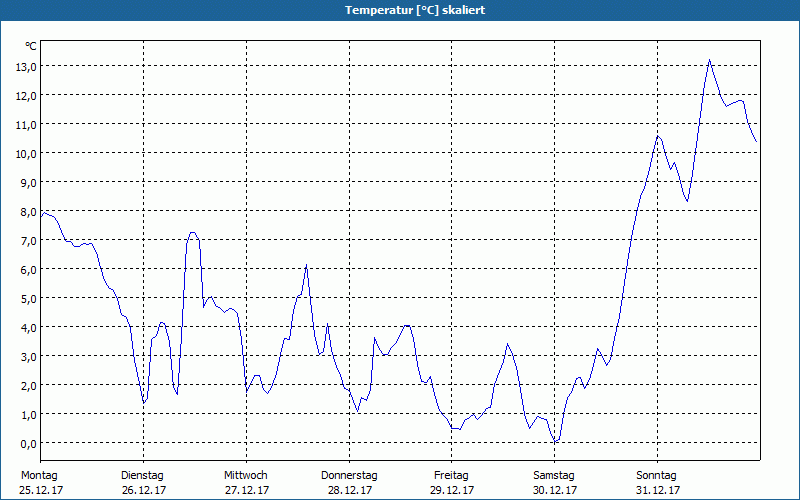This screenshot has height=500, width=800.
Task: Select the Montag day label
Action: pos(39,476)
